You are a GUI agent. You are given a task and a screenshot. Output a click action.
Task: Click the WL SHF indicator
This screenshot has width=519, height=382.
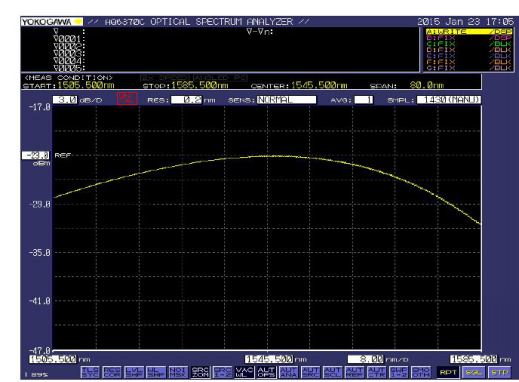click(x=156, y=372)
